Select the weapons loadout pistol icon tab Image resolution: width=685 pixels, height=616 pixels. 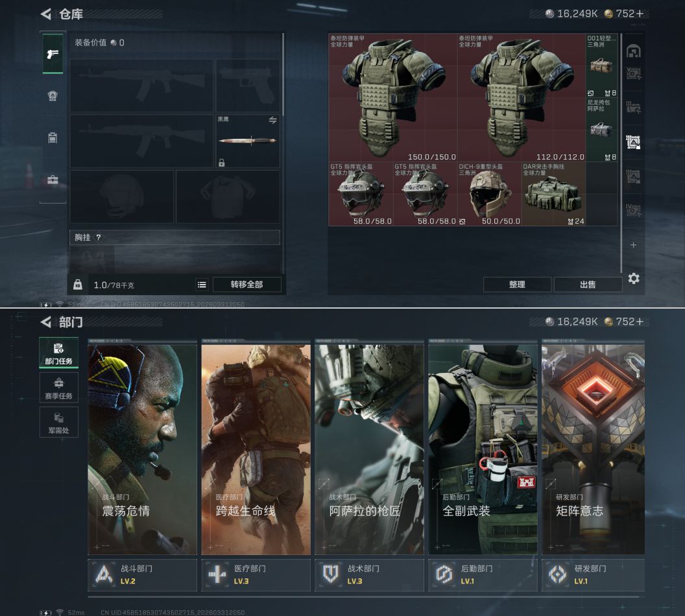[x=53, y=54]
